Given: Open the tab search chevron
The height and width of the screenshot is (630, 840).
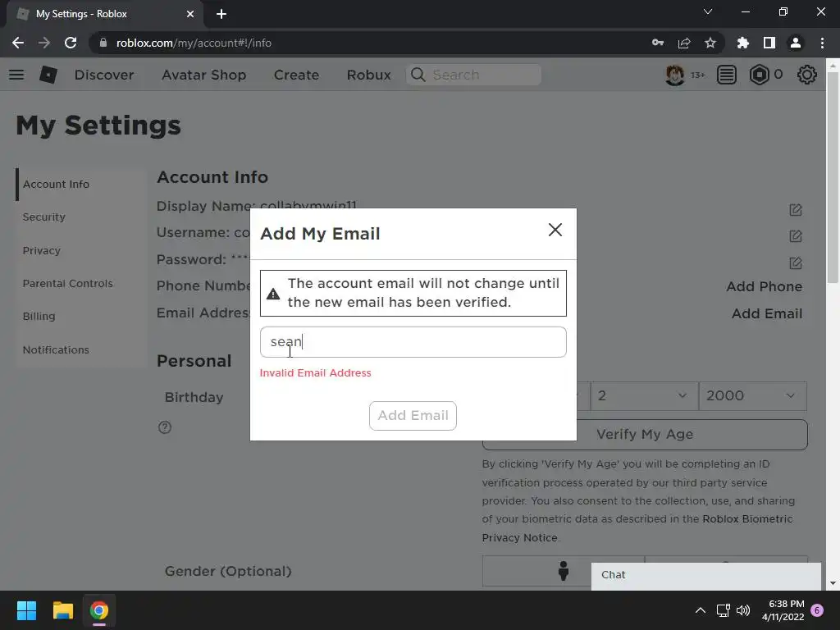Looking at the screenshot, I should pos(708,11).
